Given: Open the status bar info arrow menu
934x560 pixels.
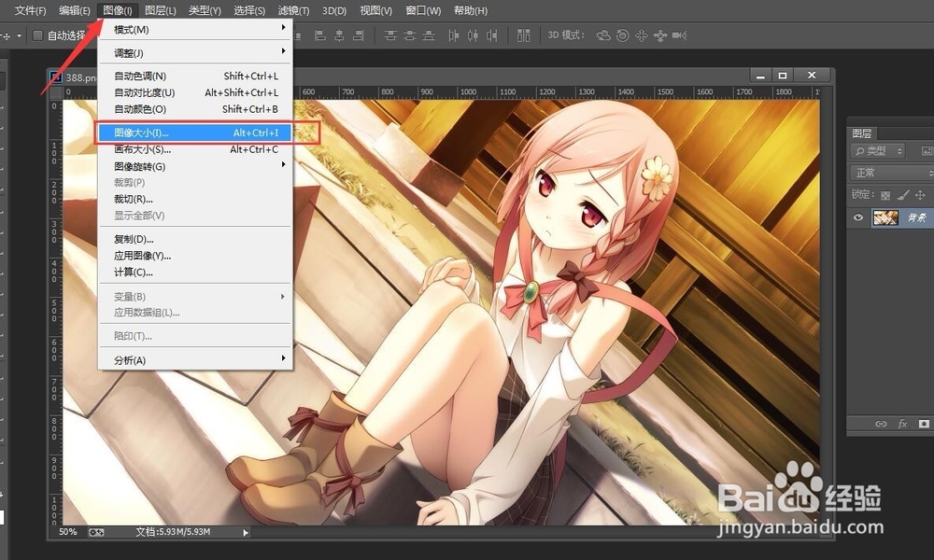Looking at the screenshot, I should click(x=246, y=533).
